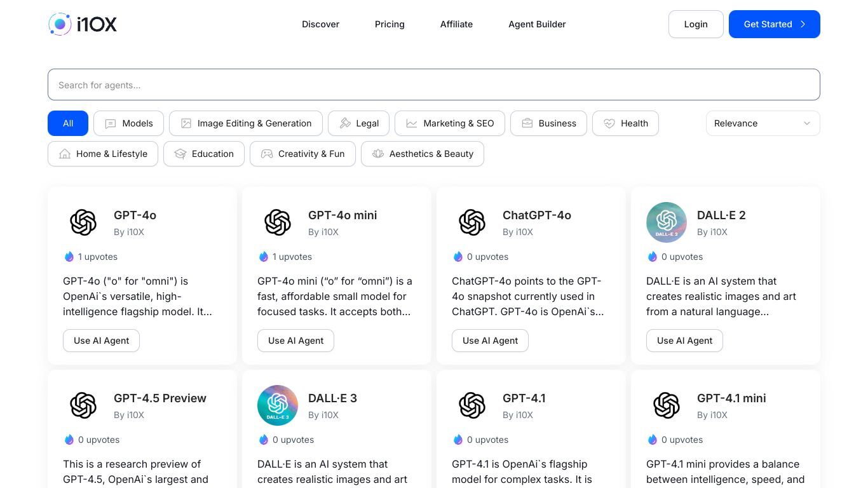Click the Login button
This screenshot has height=488, width=868.
point(696,24)
